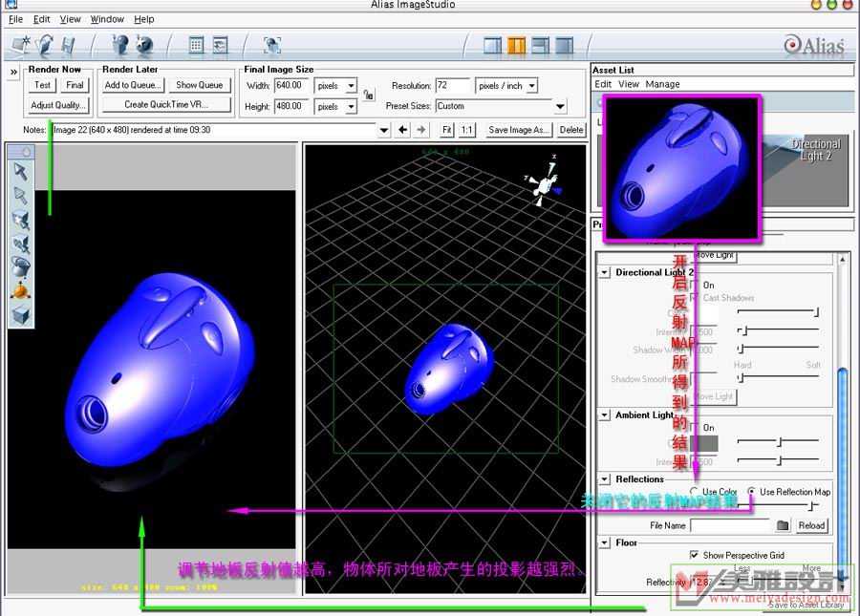
Task: Browse for reflection map file with folder icon
Action: click(783, 525)
